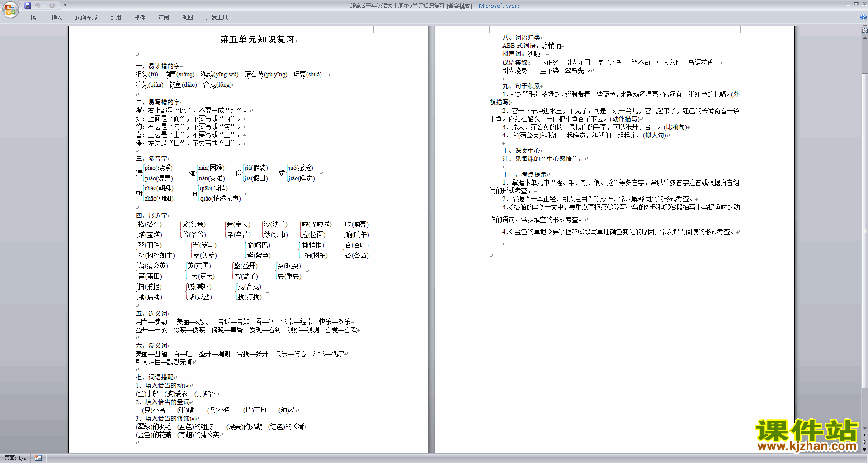Click Previous Page browse arrow
Image resolution: width=868 pixels, height=463 pixels.
tap(865, 435)
